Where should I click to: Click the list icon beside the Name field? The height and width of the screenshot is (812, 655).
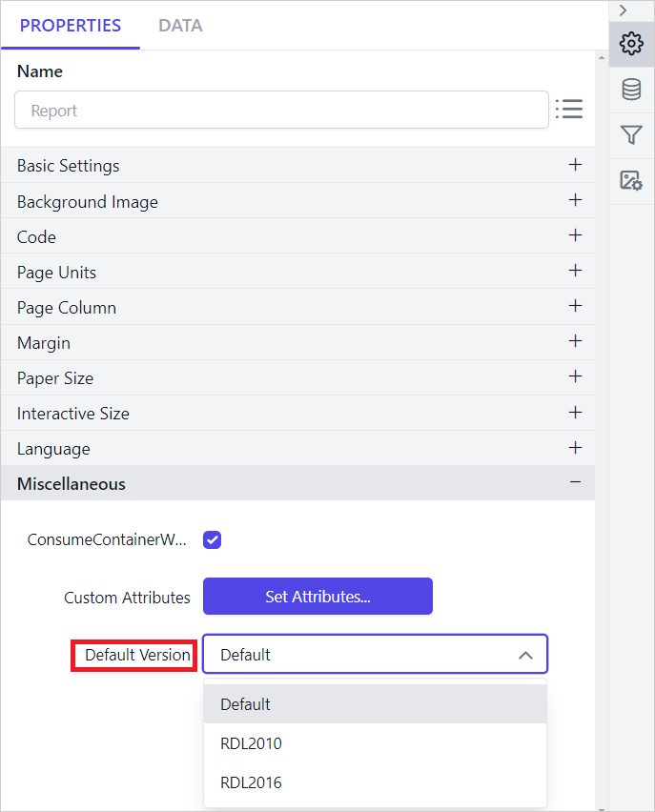569,109
